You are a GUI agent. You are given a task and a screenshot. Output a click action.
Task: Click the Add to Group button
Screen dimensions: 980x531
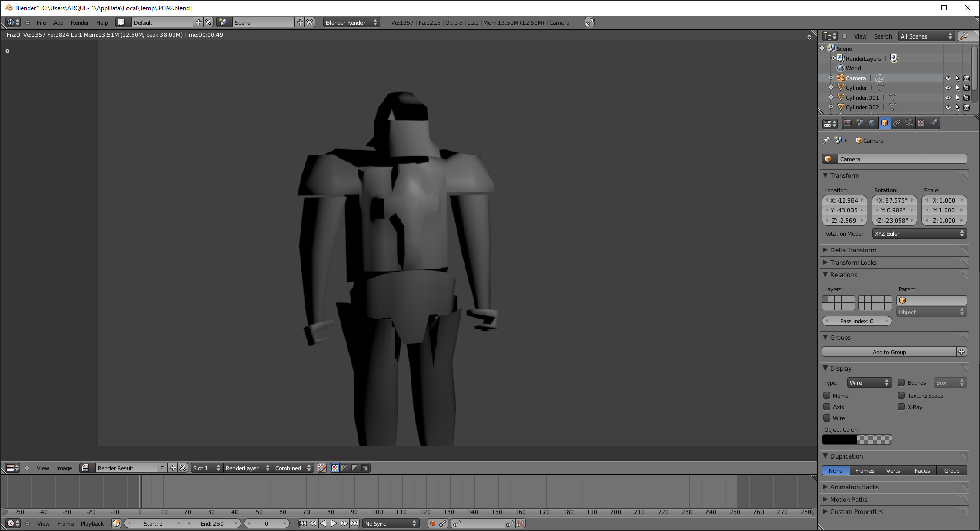point(888,352)
